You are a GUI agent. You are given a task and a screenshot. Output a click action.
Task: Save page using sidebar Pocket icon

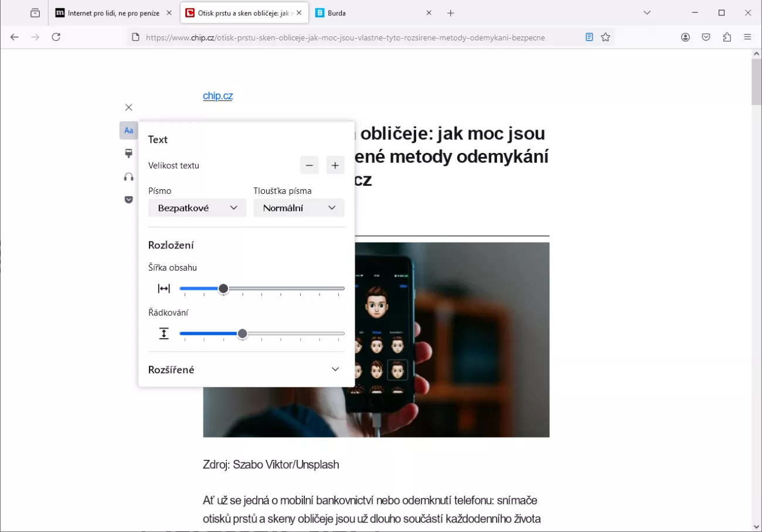pos(128,200)
